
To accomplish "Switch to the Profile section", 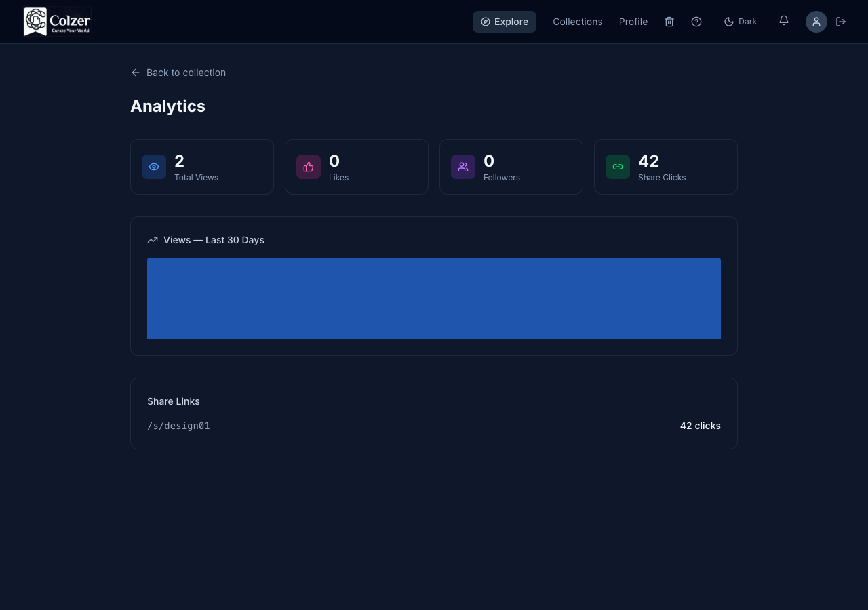I will (633, 22).
